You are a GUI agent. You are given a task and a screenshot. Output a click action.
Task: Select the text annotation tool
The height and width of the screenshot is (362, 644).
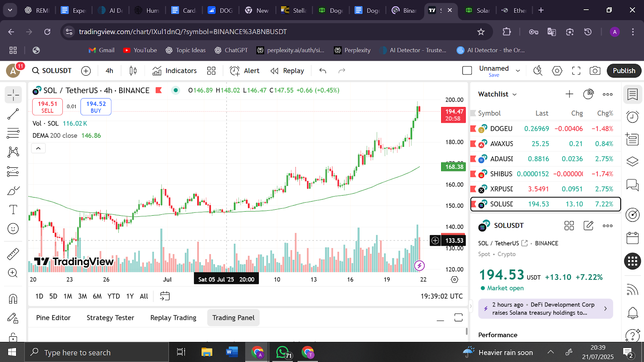[13, 210]
